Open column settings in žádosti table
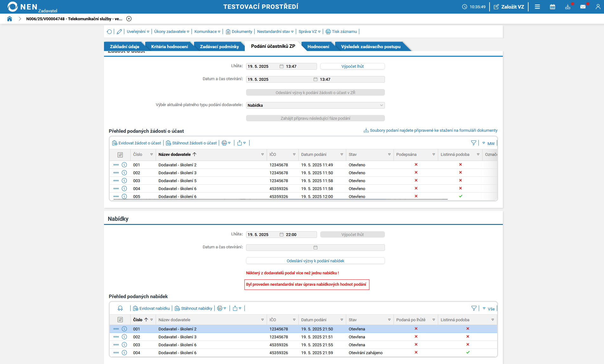The width and height of the screenshot is (604, 364). pyautogui.click(x=120, y=155)
